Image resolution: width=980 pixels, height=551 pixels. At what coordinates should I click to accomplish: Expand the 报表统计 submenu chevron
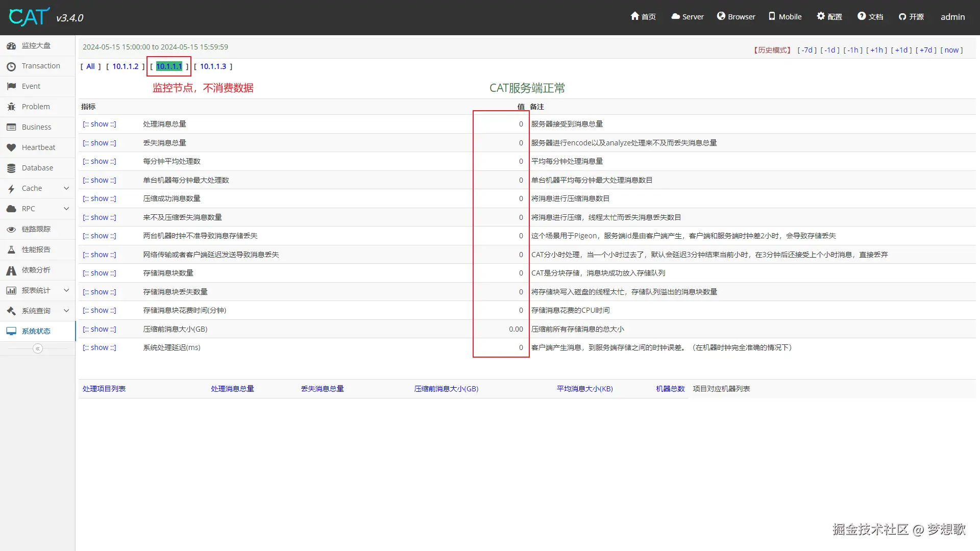click(66, 290)
